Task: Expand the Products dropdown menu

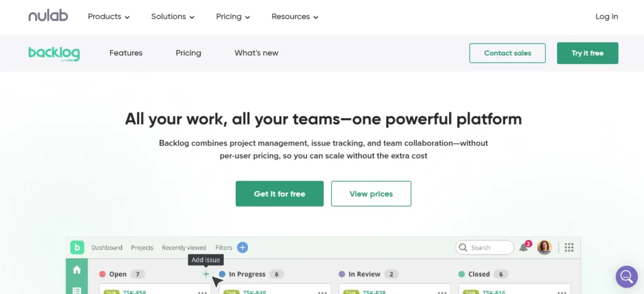Action: pyautogui.click(x=109, y=17)
